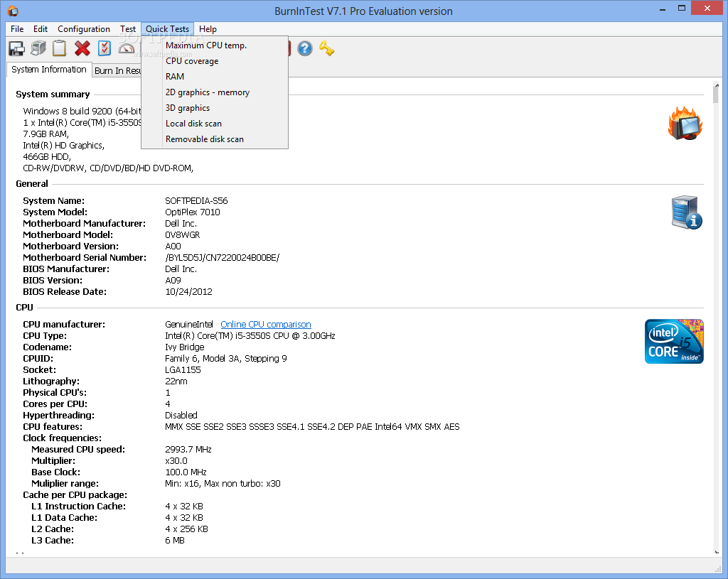Viewport: 728px width, 579px height.
Task: Click the Print toolbar icon
Action: point(38,48)
